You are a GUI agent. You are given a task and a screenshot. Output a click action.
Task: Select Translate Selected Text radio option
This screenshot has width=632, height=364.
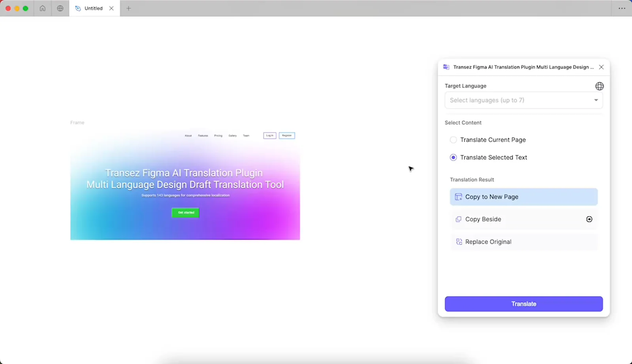(x=453, y=158)
